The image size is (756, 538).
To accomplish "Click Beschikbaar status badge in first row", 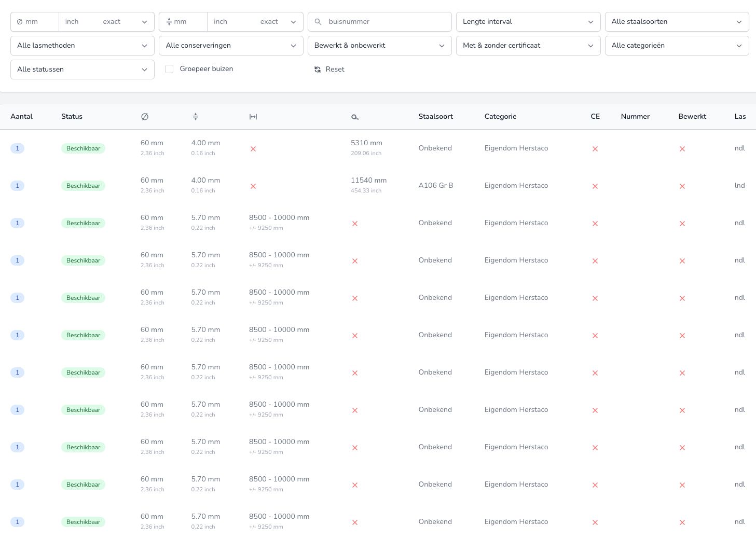I will click(x=83, y=148).
